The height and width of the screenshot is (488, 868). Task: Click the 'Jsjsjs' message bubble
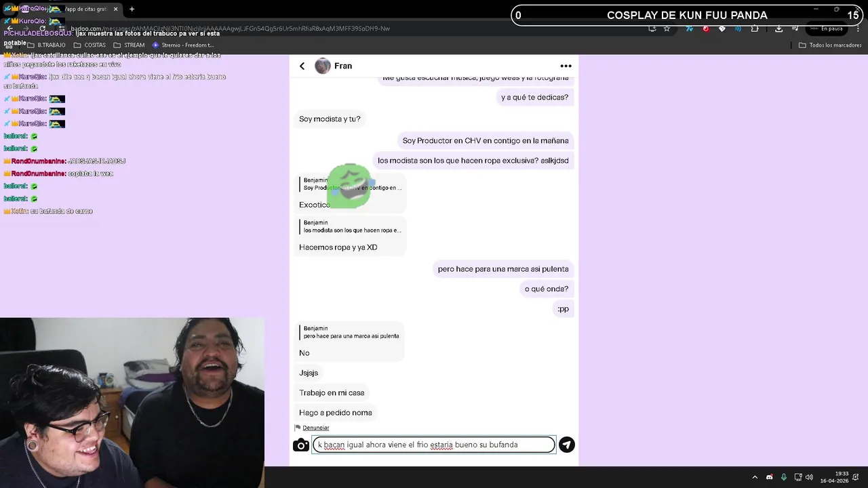309,373
